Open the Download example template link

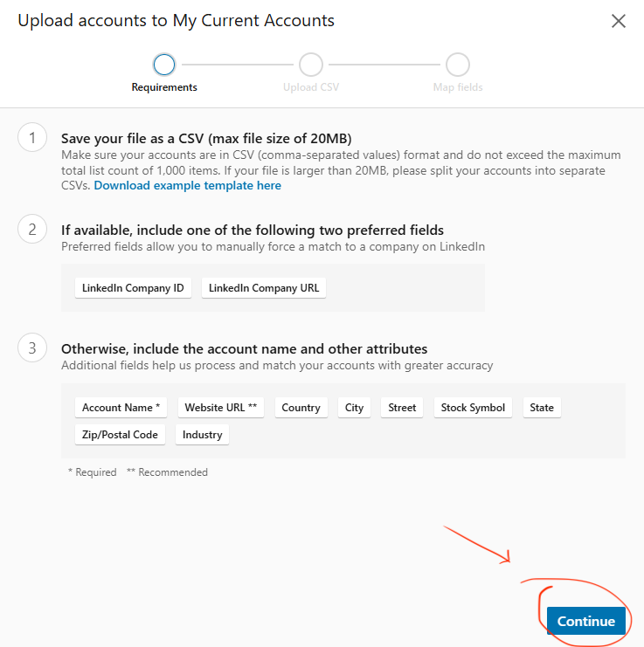(187, 185)
